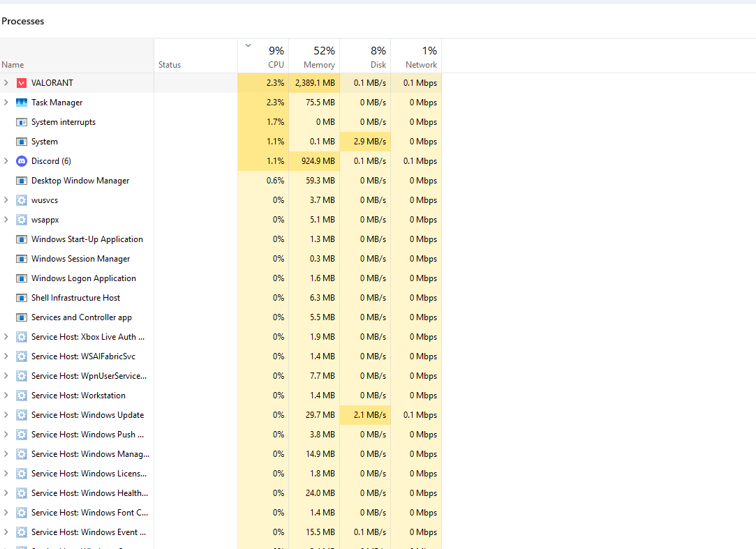The image size is (756, 549).
Task: Select the Task Manager row name
Action: click(57, 103)
